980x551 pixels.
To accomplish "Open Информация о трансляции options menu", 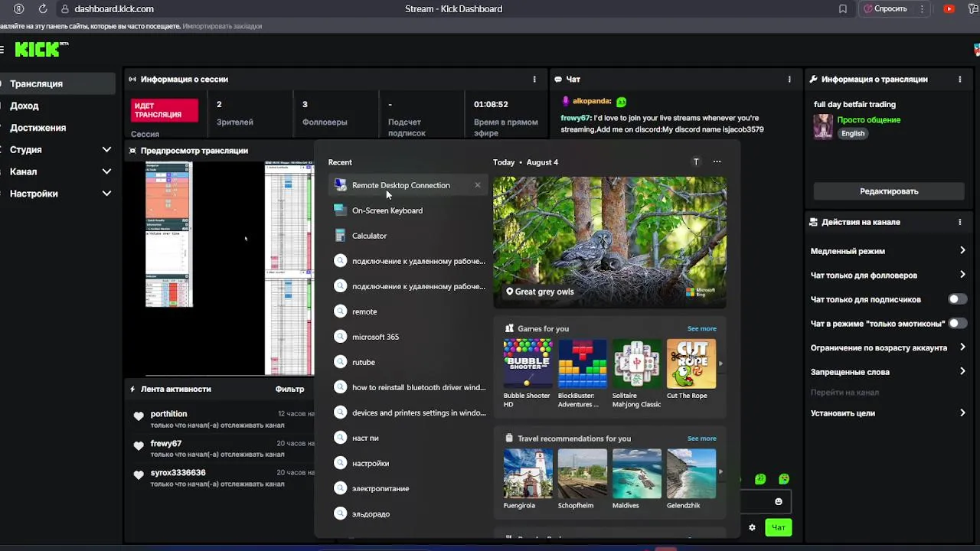I will pos(960,79).
